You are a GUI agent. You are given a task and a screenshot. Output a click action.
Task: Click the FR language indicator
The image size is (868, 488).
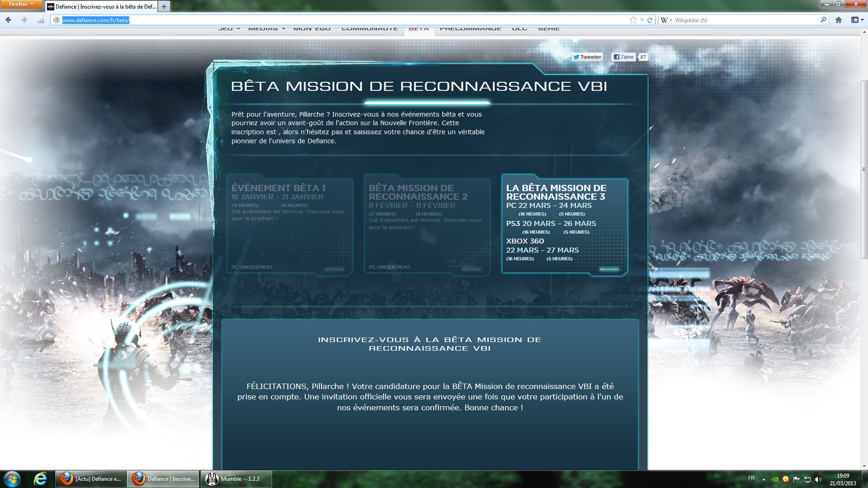(x=751, y=478)
